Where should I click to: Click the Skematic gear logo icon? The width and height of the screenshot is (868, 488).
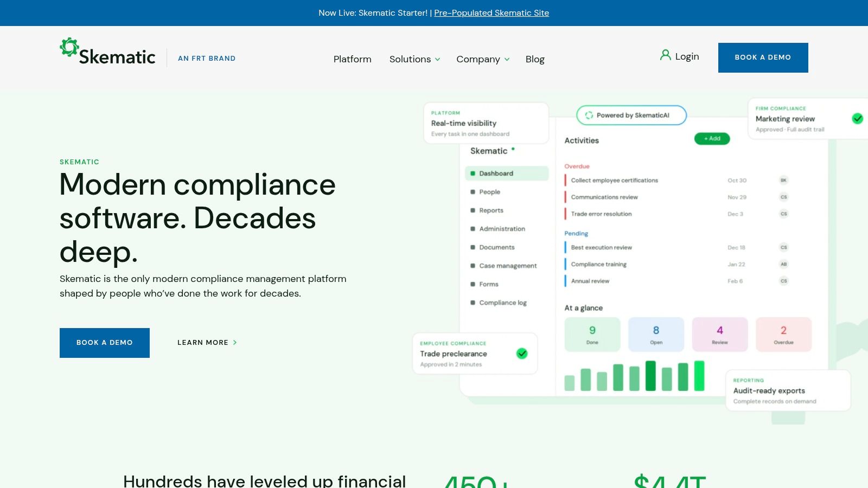[69, 47]
